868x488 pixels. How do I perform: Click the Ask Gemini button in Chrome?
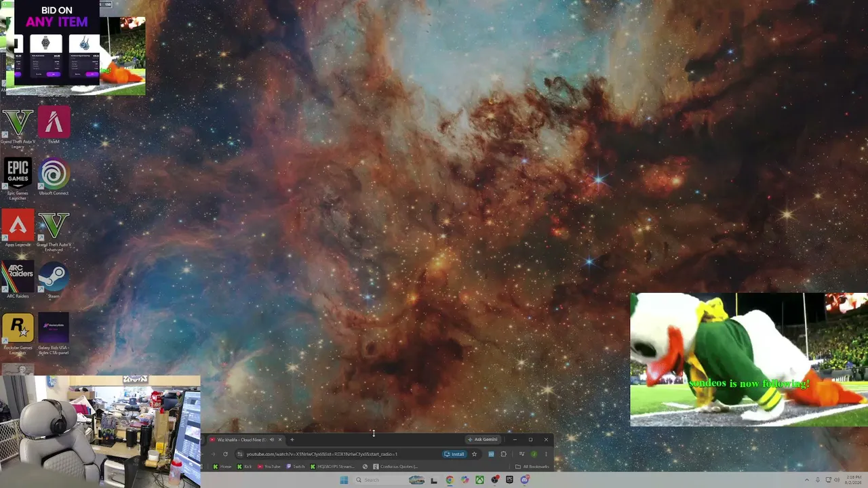482,439
